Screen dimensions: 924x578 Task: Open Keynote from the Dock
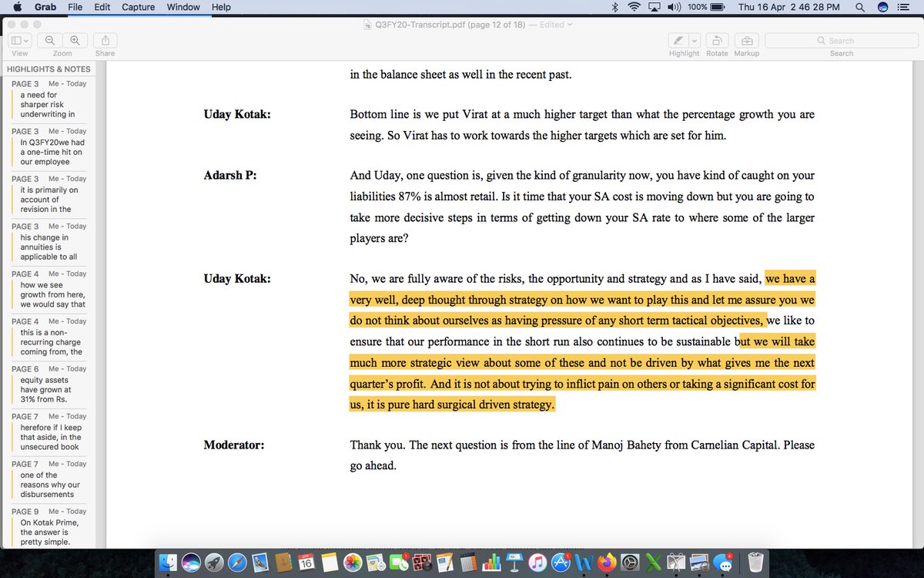[x=514, y=563]
